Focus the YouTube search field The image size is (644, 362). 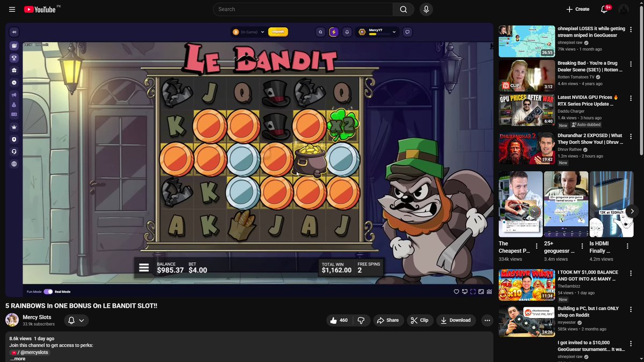[303, 9]
